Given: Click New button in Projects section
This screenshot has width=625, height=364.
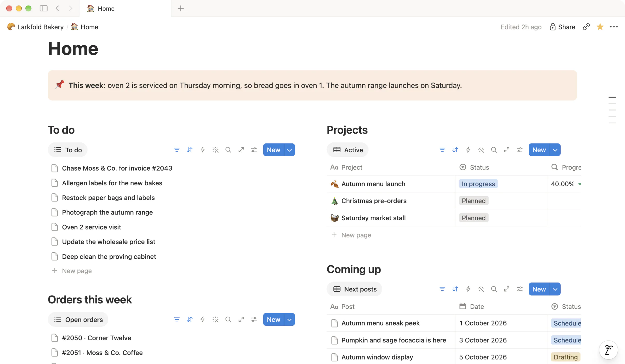Looking at the screenshot, I should [x=539, y=150].
